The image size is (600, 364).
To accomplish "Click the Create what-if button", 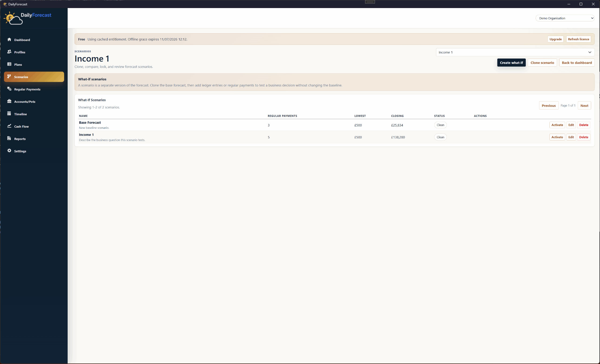I will [511, 63].
